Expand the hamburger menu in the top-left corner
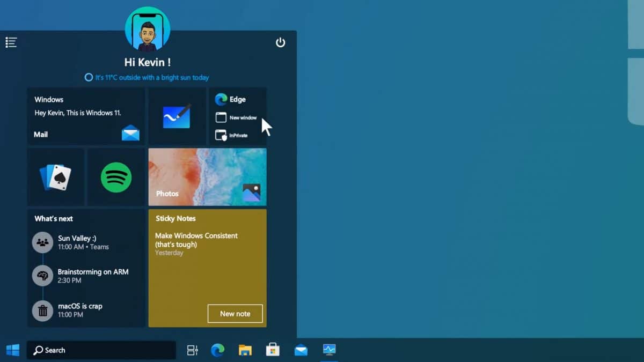The image size is (644, 362). click(11, 42)
